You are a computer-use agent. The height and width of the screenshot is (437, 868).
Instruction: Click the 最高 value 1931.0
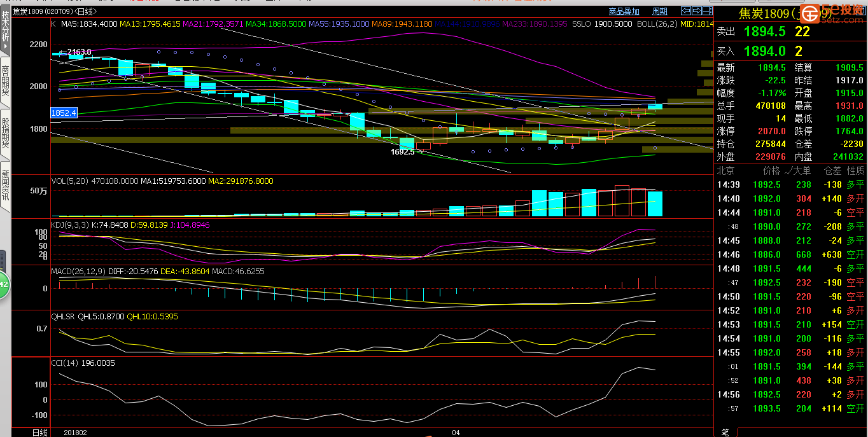coord(848,106)
